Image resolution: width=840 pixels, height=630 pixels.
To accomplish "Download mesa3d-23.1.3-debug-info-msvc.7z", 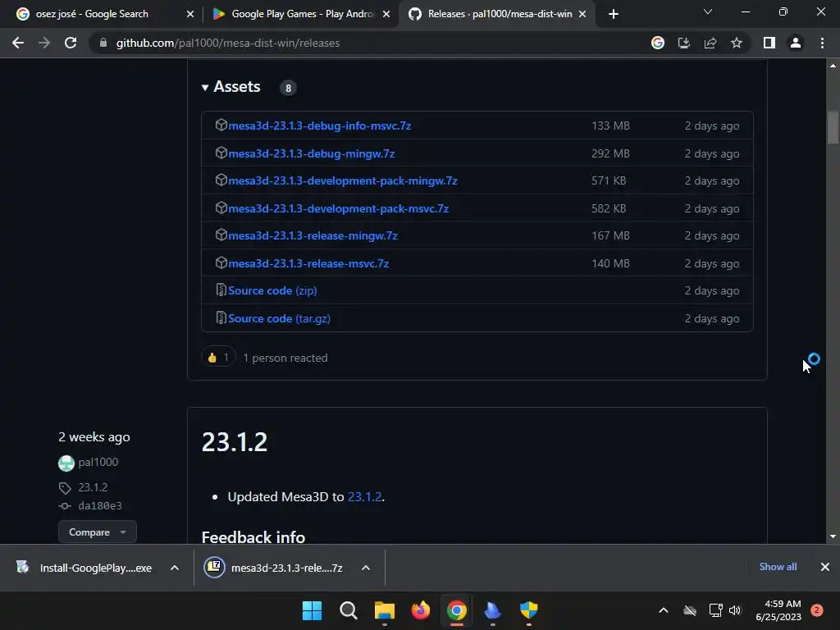I will point(319,126).
